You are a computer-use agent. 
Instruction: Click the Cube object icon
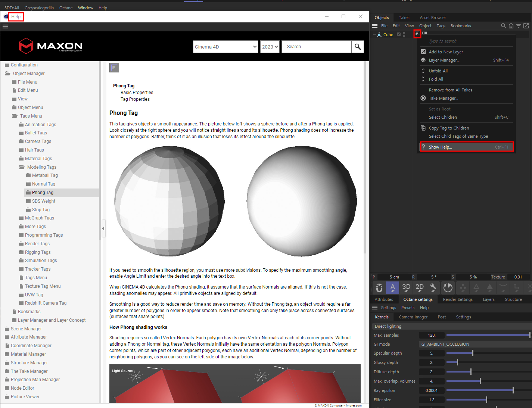[379, 35]
